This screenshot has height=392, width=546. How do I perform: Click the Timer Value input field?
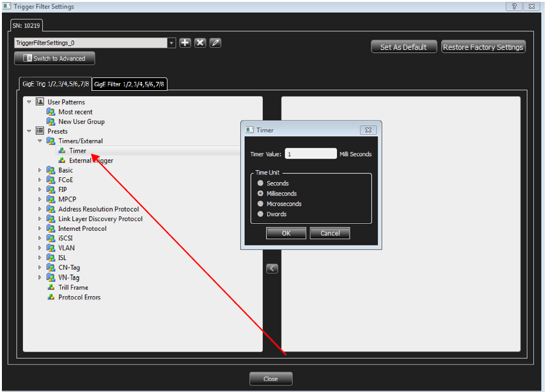click(x=311, y=154)
